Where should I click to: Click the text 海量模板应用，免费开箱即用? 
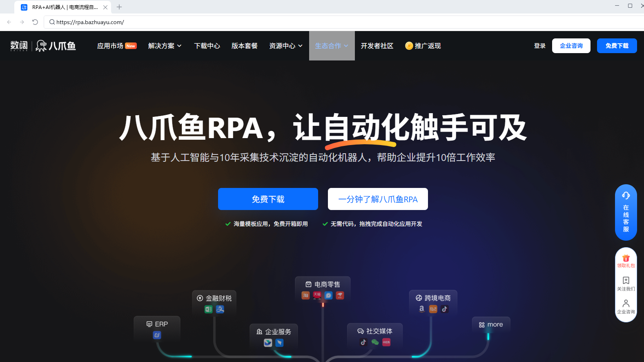point(271,224)
